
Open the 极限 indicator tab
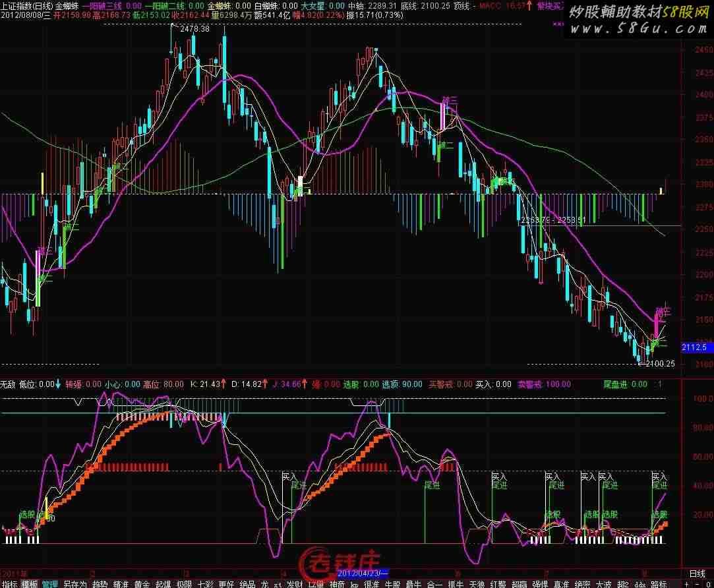(x=185, y=584)
